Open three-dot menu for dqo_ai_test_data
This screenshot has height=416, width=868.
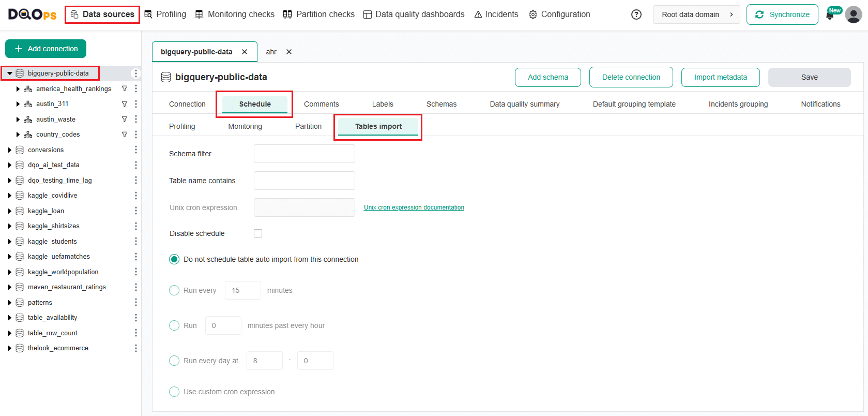click(136, 165)
